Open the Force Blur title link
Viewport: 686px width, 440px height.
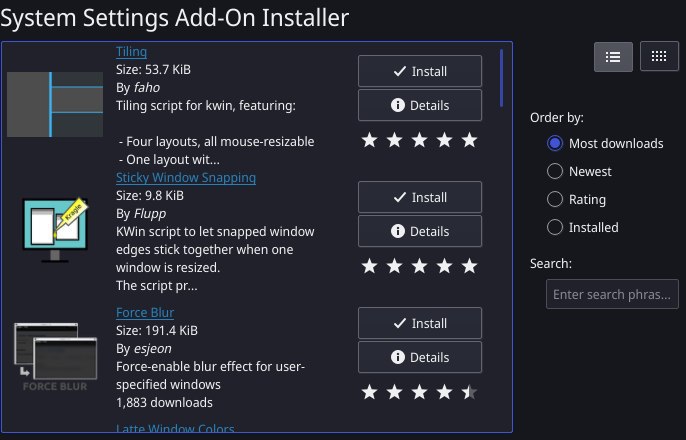145,313
